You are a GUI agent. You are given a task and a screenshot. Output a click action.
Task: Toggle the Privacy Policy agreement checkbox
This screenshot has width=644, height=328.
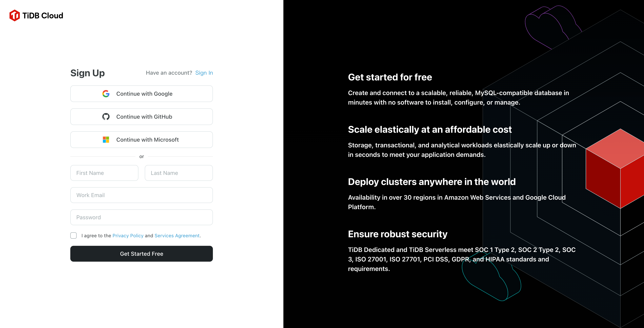(x=73, y=236)
